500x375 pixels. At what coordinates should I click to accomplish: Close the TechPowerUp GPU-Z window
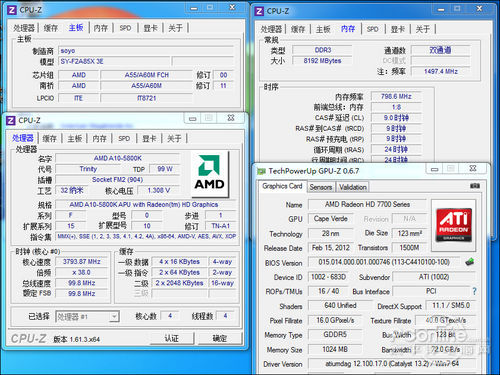(x=473, y=169)
